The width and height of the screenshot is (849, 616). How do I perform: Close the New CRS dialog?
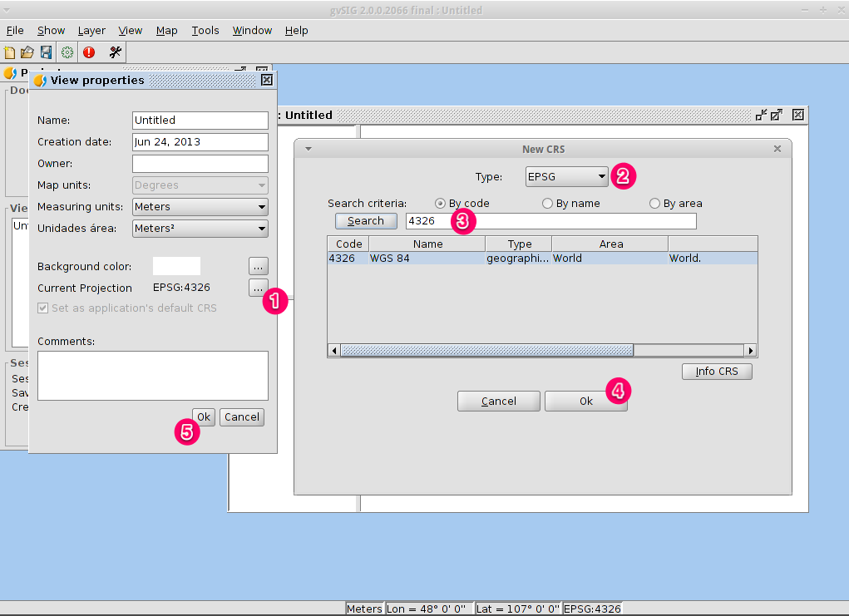(x=777, y=149)
